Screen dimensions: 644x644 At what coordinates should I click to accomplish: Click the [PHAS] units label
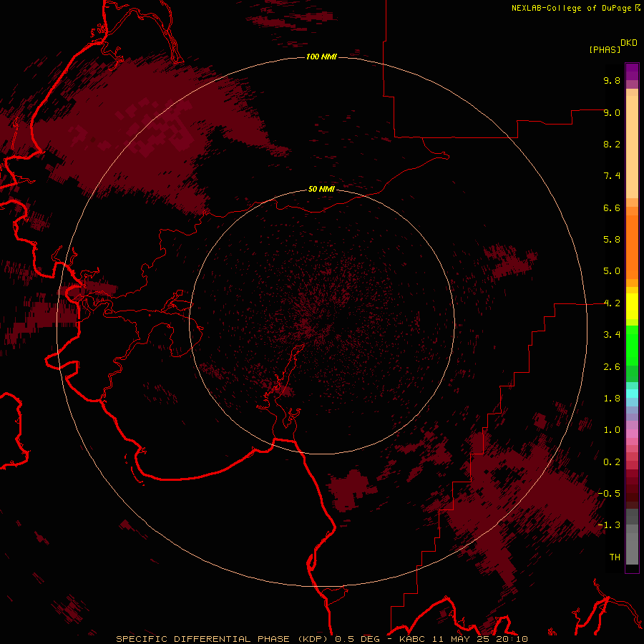tap(605, 49)
